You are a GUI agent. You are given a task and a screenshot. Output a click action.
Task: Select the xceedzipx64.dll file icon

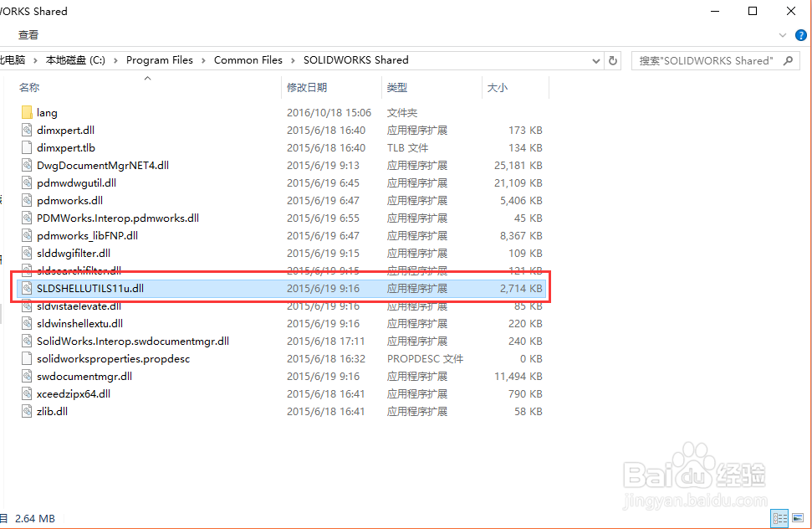pyautogui.click(x=27, y=393)
